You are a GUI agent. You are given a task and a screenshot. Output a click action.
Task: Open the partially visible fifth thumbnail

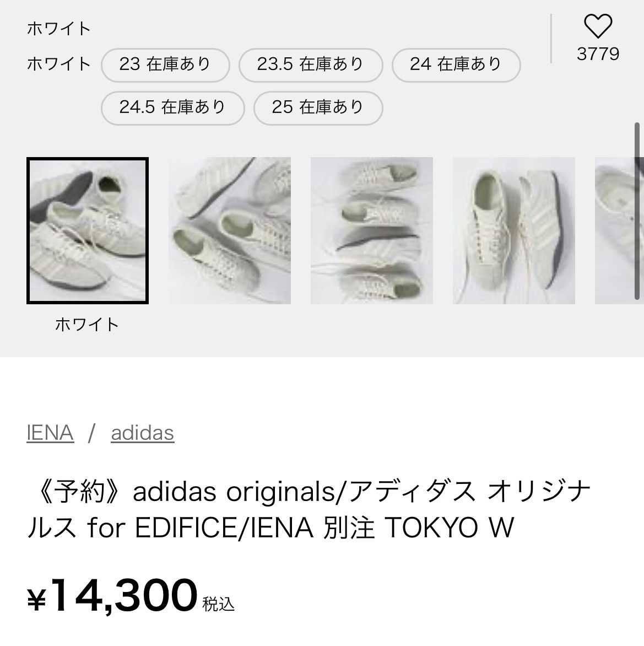pyautogui.click(x=618, y=230)
